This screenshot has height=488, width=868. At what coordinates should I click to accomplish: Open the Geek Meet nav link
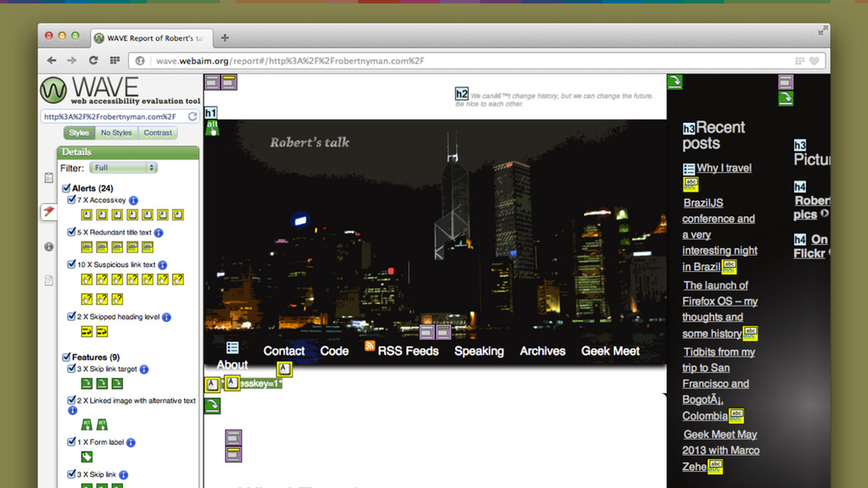[610, 351]
